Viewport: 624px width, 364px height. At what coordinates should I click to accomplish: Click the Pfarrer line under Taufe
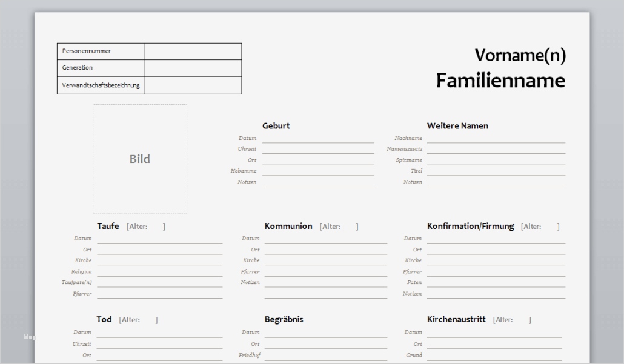pos(159,294)
